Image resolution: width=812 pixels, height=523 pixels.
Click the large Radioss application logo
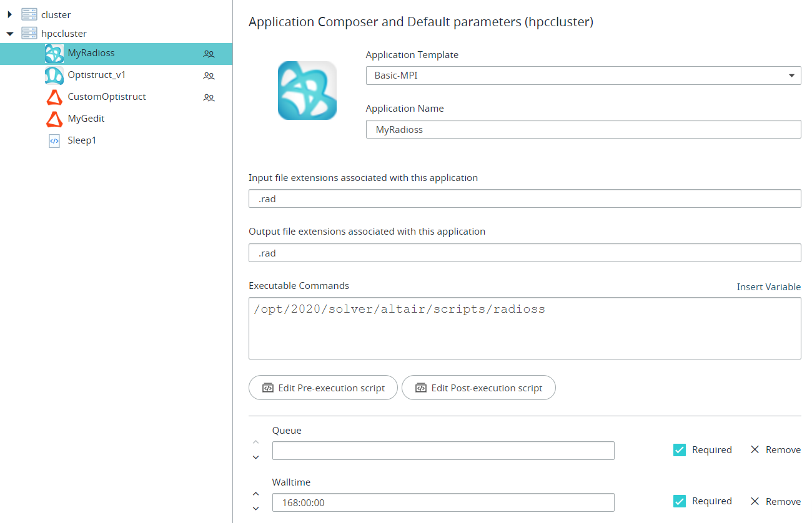(307, 90)
